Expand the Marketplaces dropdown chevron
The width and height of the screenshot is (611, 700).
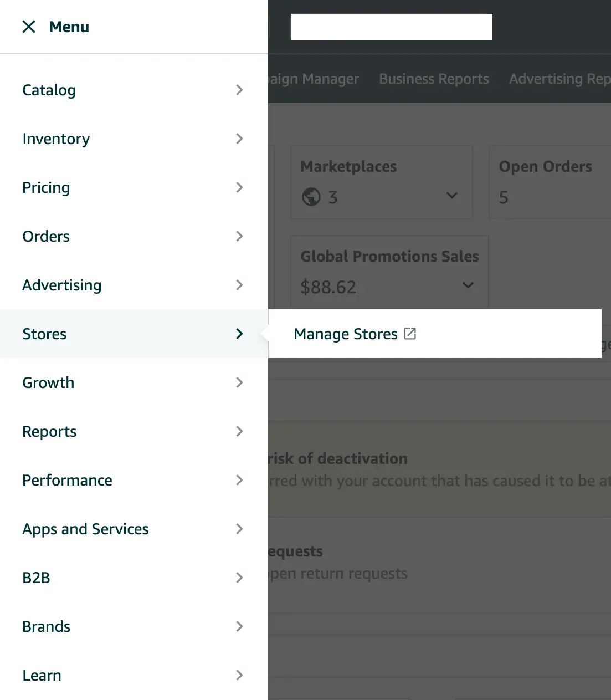click(x=452, y=196)
